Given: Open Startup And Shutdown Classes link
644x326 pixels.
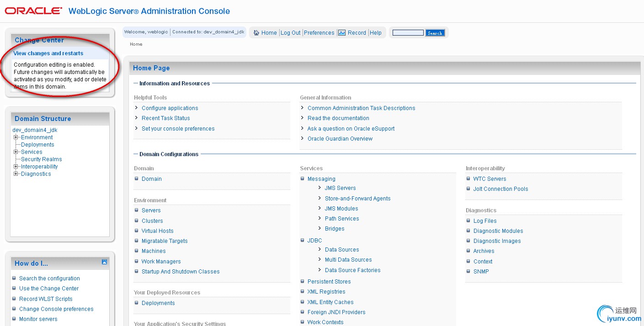Looking at the screenshot, I should (181, 272).
